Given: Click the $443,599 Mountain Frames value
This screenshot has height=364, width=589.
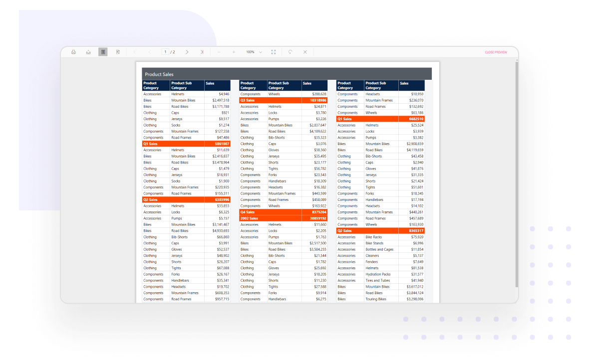Looking at the screenshot, I should (x=319, y=193).
